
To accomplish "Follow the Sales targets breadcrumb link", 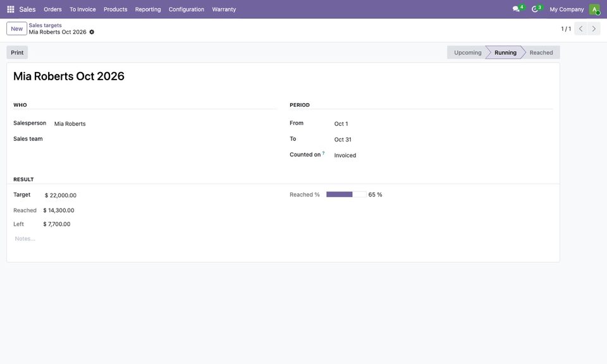I will pyautogui.click(x=45, y=25).
